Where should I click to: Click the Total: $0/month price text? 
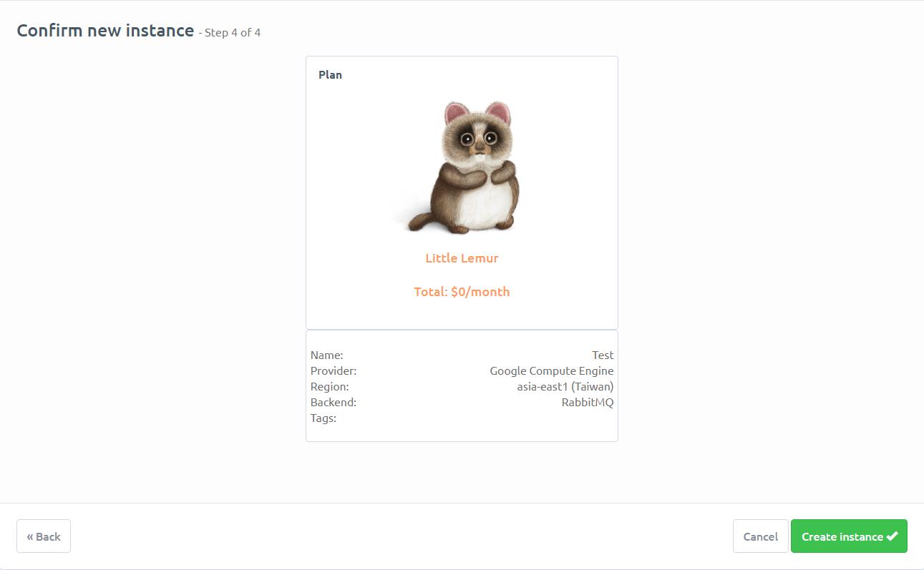[x=462, y=292]
